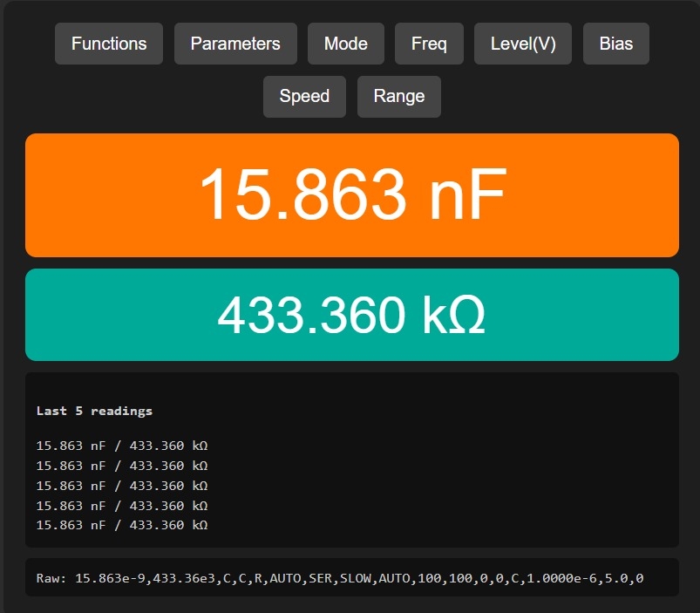Select the Range button
The image size is (700, 613).
398,97
